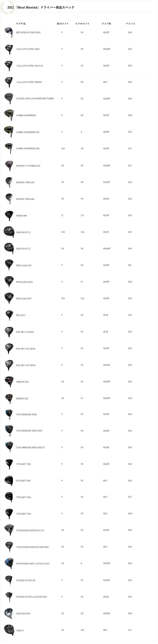Click the Ben Hogan GS53 MAX driver image
The height and width of the screenshot is (644, 158).
tap(9, 32)
